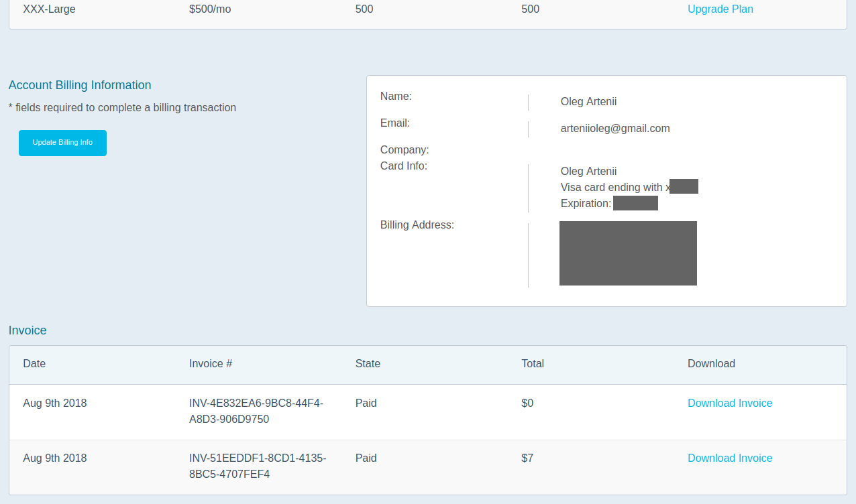Click the Card Info label

(403, 166)
